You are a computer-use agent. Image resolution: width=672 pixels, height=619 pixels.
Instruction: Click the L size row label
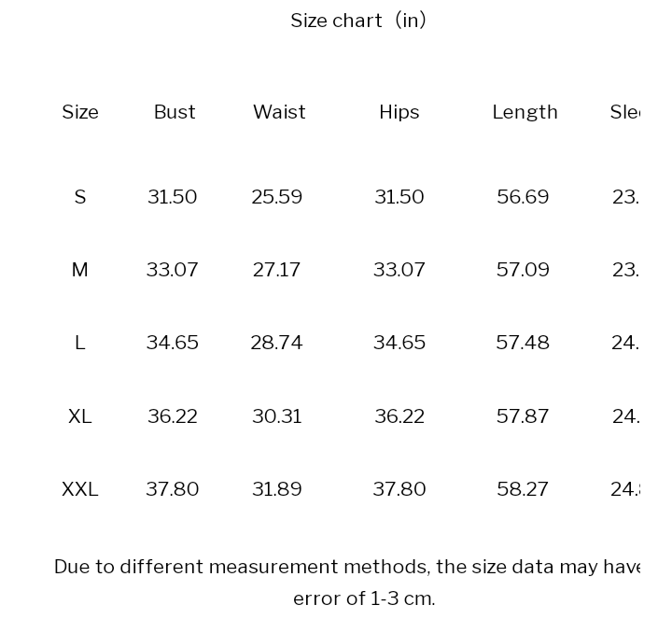[80, 343]
